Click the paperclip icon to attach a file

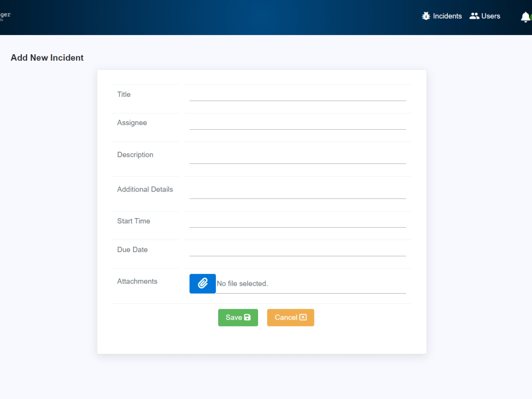[202, 283]
